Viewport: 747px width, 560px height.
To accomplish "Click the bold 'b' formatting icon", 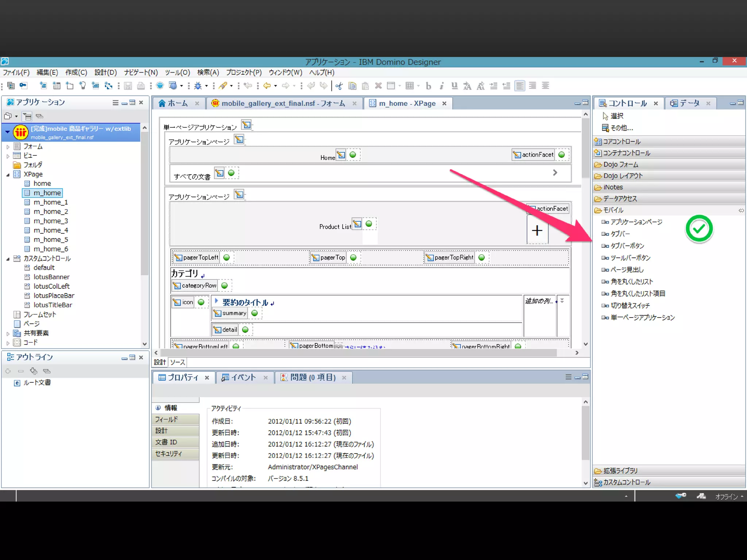I will (428, 86).
